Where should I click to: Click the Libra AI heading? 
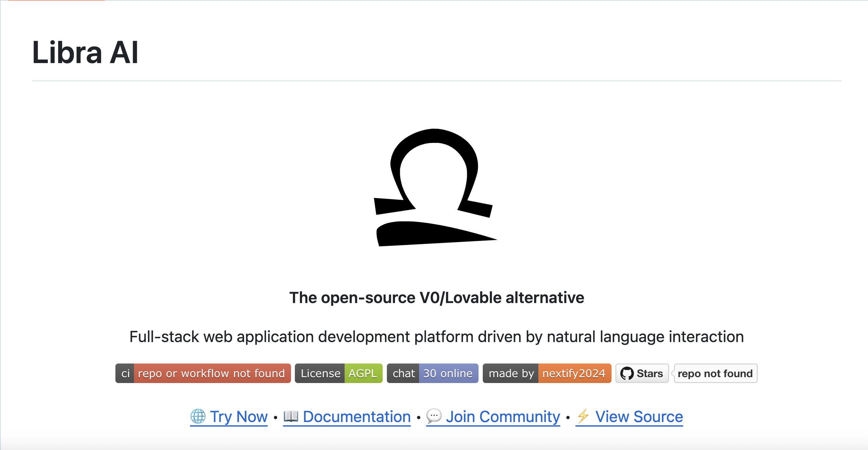pos(85,53)
